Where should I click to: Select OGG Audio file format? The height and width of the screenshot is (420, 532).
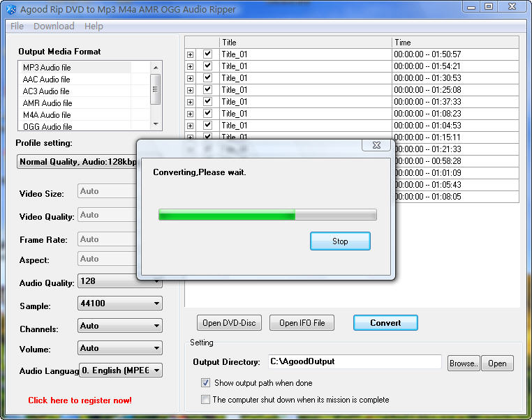pos(47,127)
